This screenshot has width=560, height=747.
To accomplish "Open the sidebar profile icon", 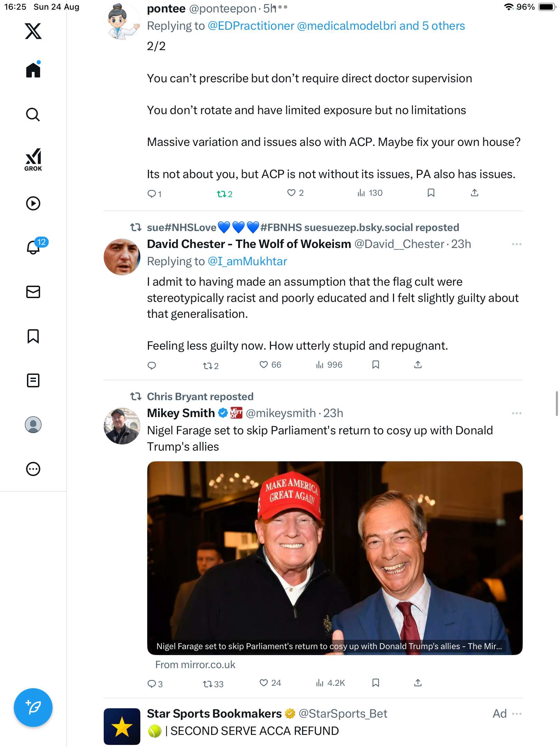I will point(33,425).
